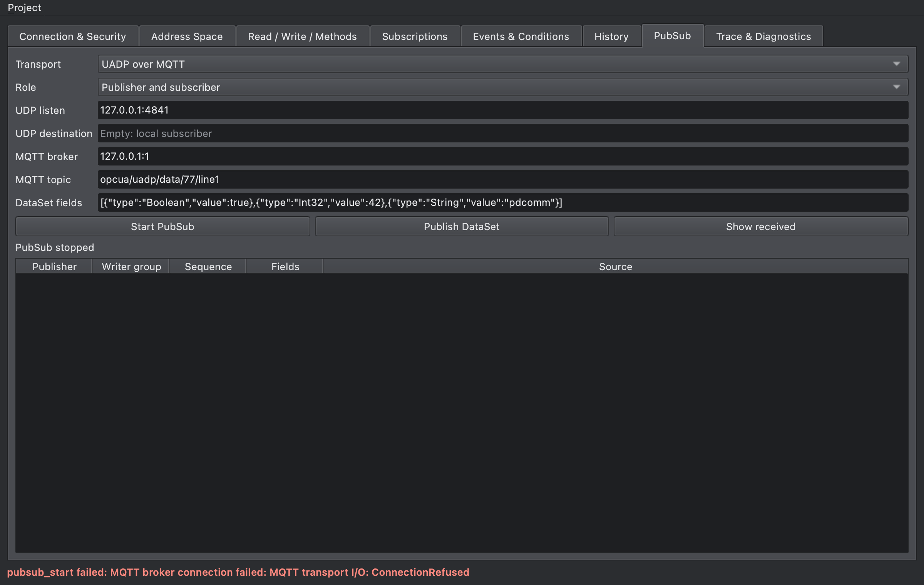The image size is (924, 585).
Task: Open the Address Space tab
Action: (x=187, y=37)
